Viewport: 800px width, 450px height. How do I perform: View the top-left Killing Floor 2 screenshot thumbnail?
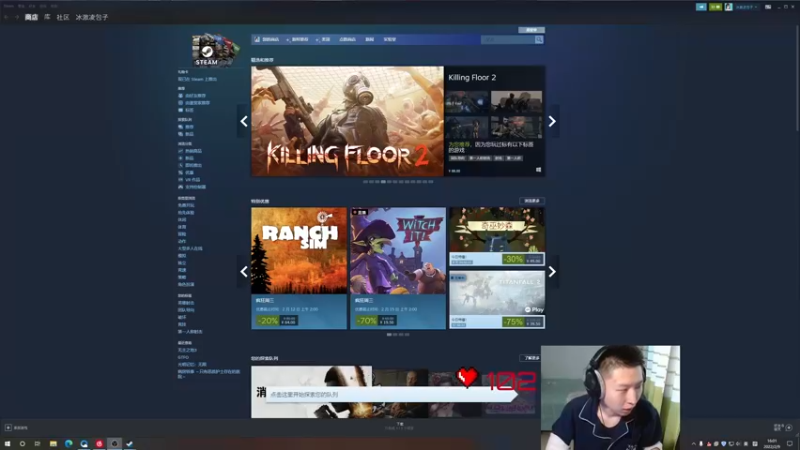tap(467, 103)
